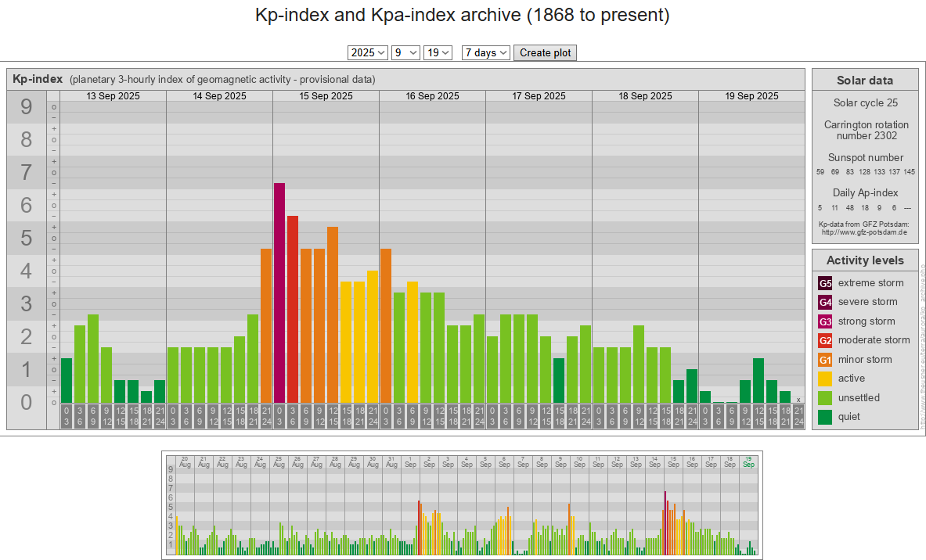Click the 20 Aug label in overview chart
This screenshot has height=560, width=926.
[x=185, y=461]
